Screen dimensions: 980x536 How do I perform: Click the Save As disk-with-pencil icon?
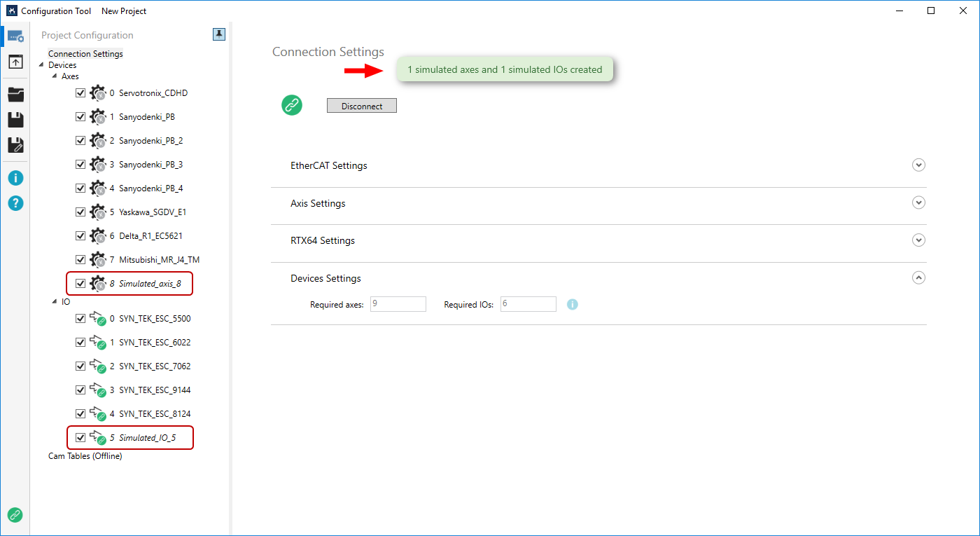pyautogui.click(x=15, y=145)
